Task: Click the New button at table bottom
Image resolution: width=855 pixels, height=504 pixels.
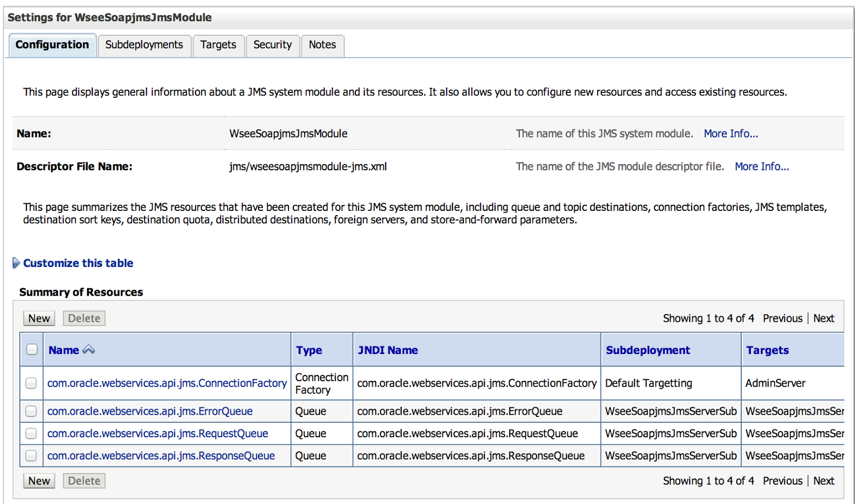Action: (38, 481)
